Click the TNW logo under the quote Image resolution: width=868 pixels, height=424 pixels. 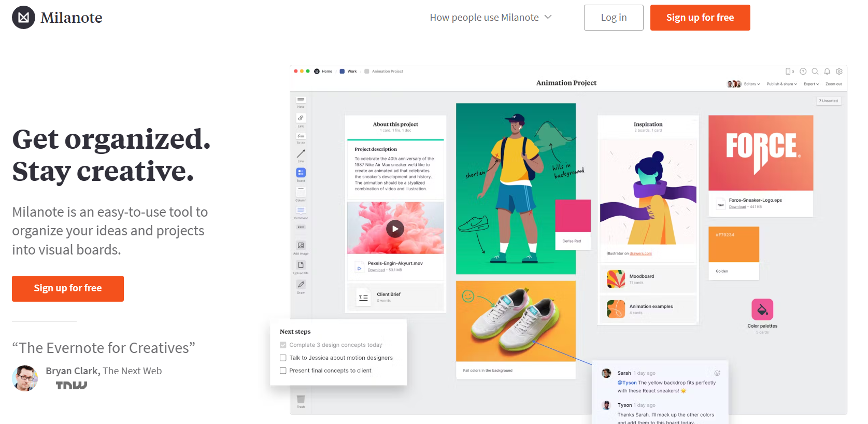[x=72, y=386]
